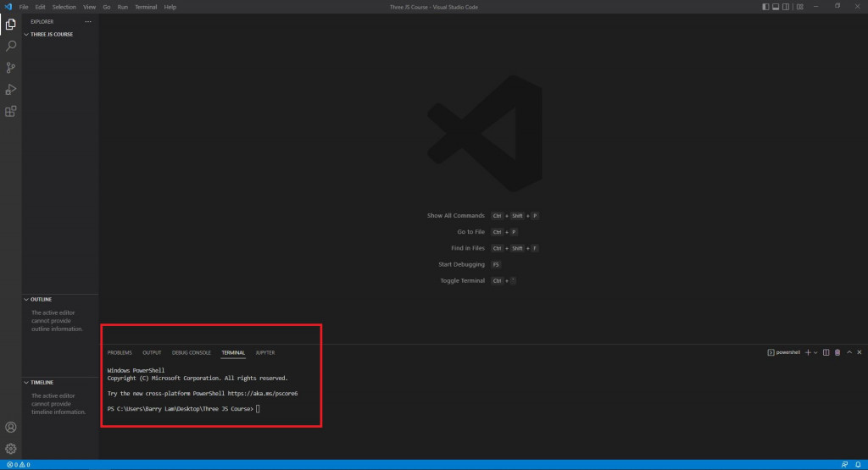
Task: Open the Explorer view in activity bar
Action: click(10, 25)
